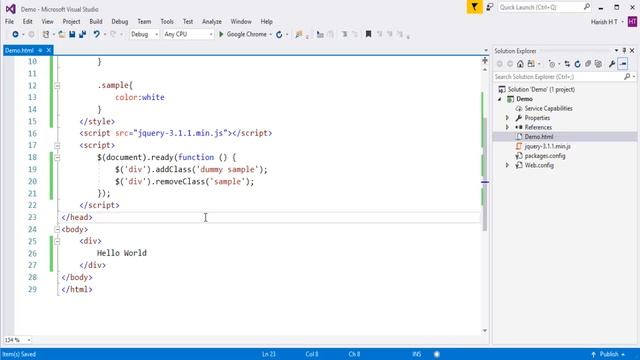
Task: Click the editor scroll down arrow
Action: pyautogui.click(x=485, y=331)
